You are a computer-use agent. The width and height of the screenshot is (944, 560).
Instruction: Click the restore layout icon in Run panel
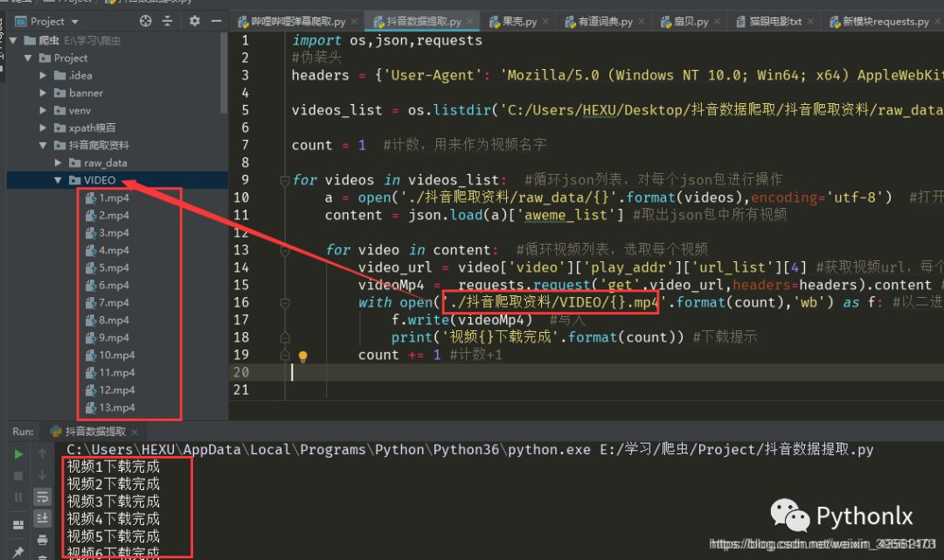pos(18,524)
